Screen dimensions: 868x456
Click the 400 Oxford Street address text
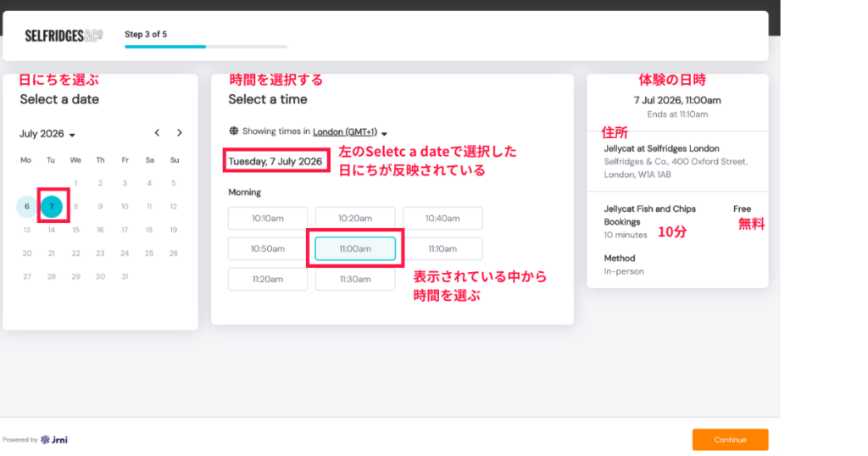(x=676, y=168)
